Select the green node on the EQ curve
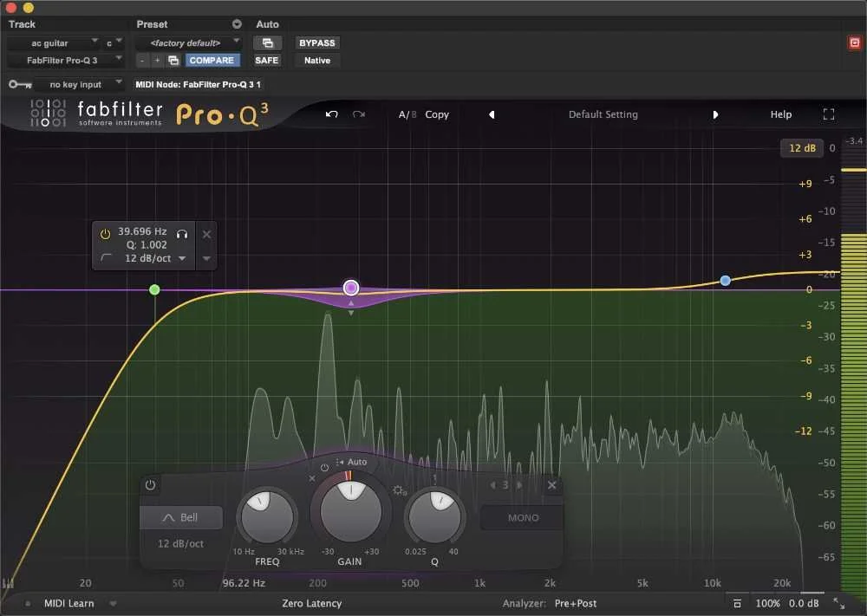Screen dimensions: 867x616 154,289
